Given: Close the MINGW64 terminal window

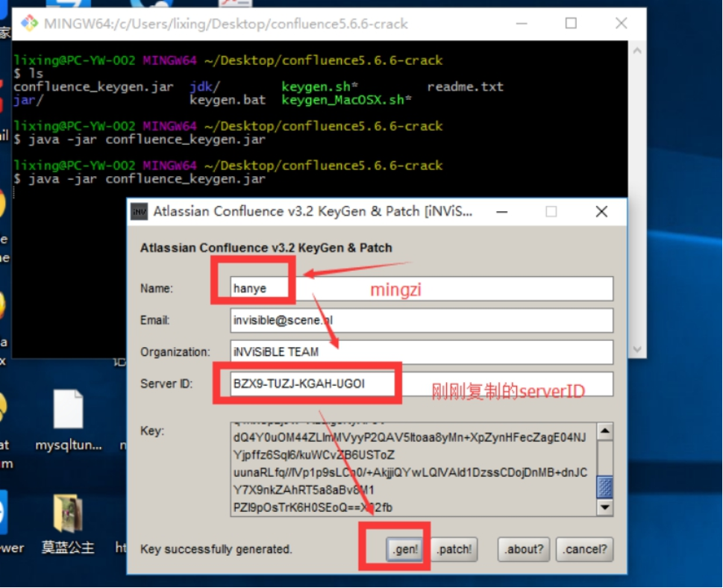Looking at the screenshot, I should pyautogui.click(x=621, y=23).
